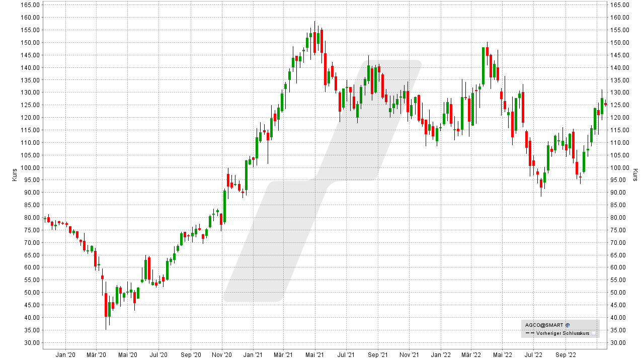Click the Nov '21 date label
644x362 pixels.
tap(409, 354)
